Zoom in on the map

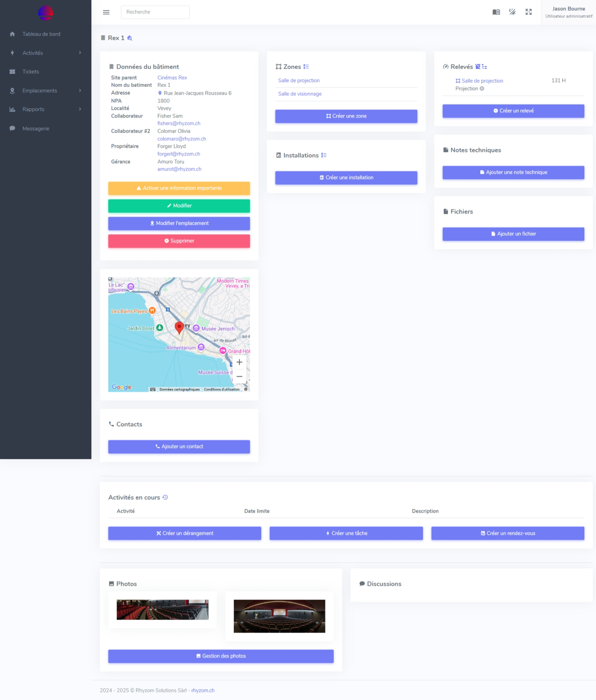pos(239,362)
